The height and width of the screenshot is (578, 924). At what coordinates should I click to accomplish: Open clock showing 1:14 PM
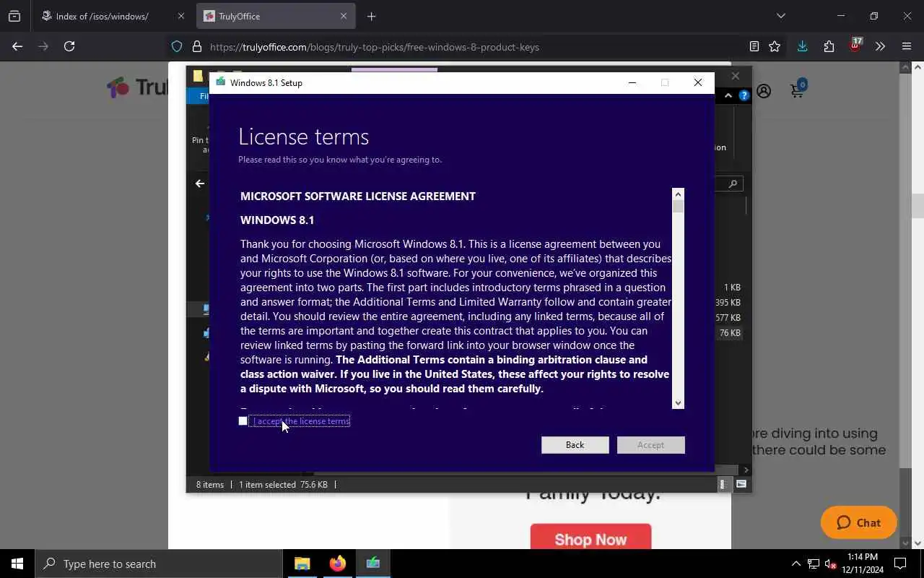coord(863,564)
